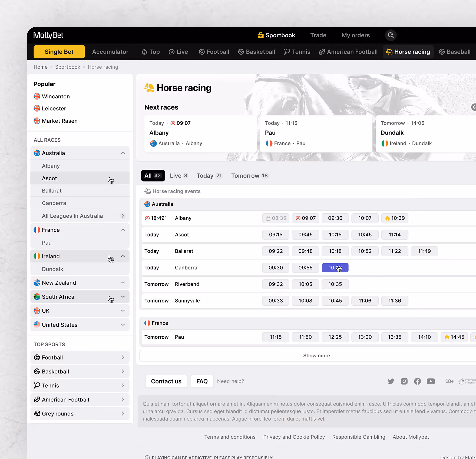Open American Football in sports bar
Screen dimensions: 476x459
348,52
